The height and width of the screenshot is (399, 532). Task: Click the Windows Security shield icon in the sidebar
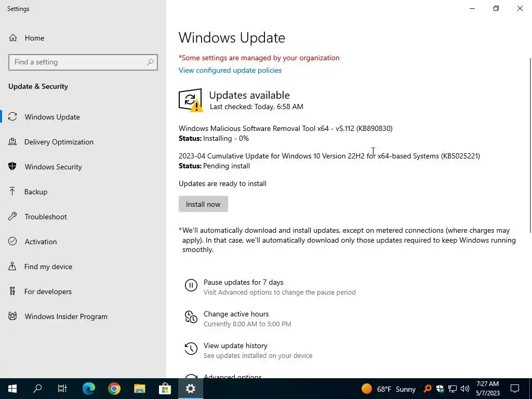[x=12, y=166]
